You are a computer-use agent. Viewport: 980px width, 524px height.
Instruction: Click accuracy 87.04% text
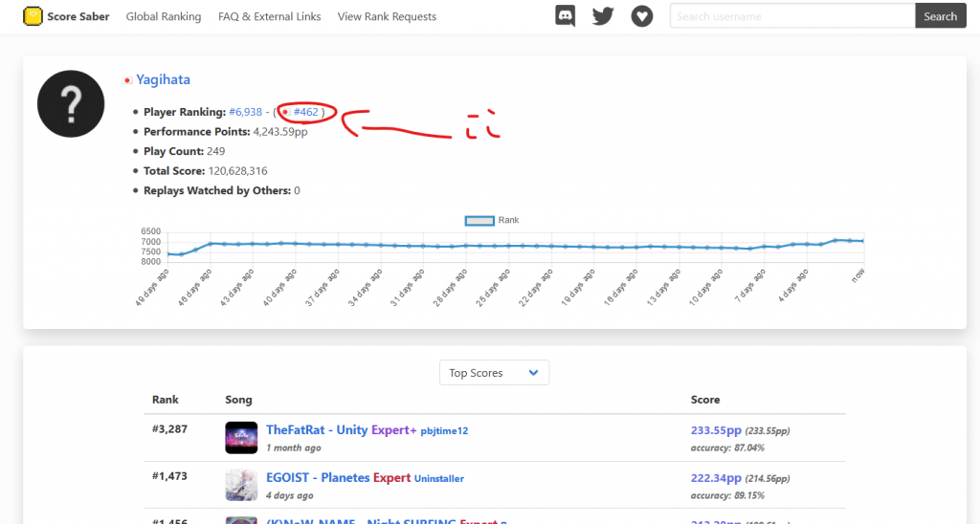[x=727, y=448]
